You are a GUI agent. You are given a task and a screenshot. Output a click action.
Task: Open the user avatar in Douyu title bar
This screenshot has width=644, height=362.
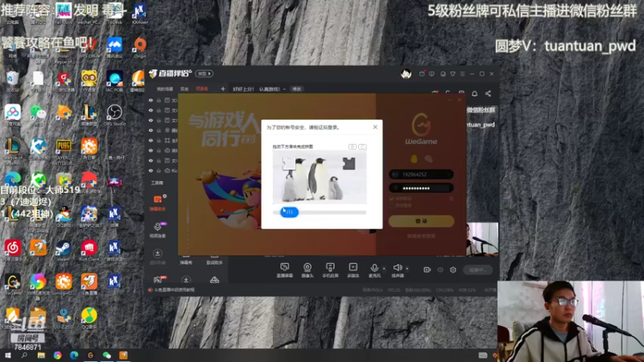pos(407,74)
